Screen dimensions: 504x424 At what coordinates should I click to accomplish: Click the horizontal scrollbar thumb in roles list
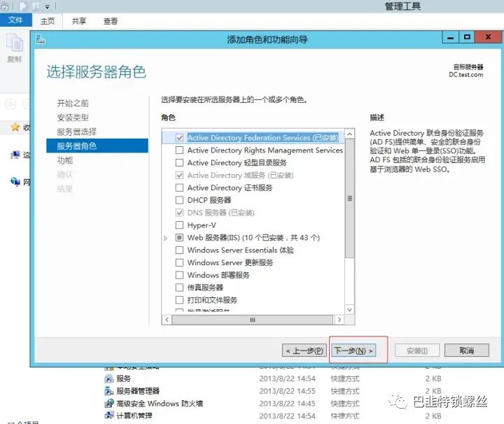click(252, 320)
